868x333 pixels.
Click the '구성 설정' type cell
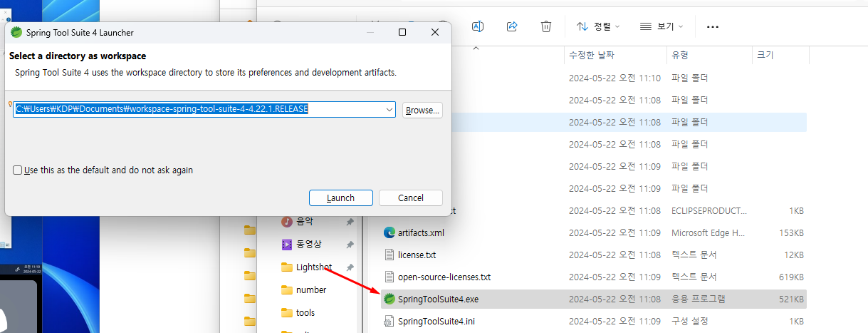pos(689,321)
